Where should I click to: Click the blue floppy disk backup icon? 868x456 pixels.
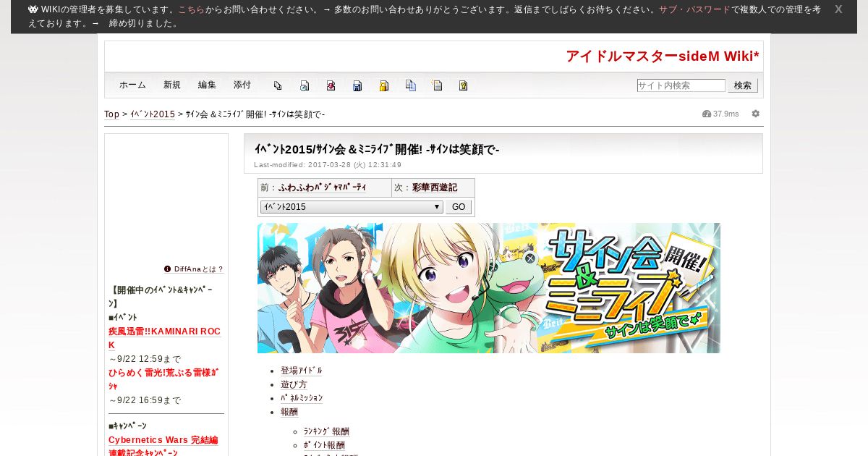pos(357,85)
